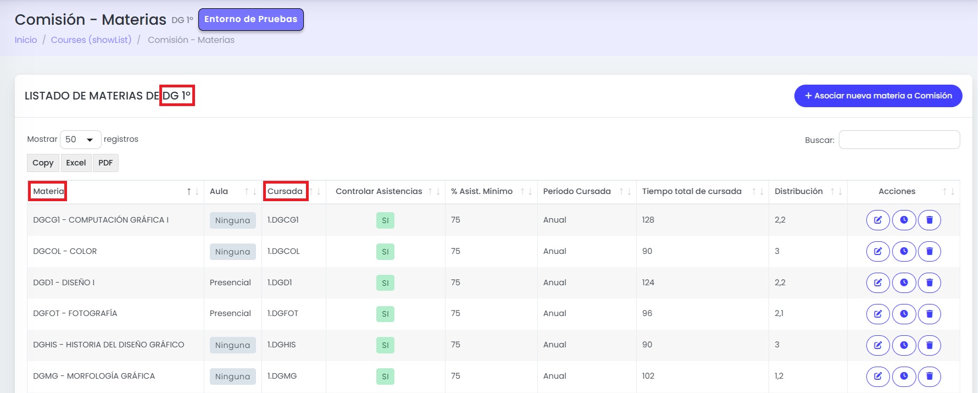Open clock icon for DGHIS row
The width and height of the screenshot is (980, 393).
click(904, 345)
